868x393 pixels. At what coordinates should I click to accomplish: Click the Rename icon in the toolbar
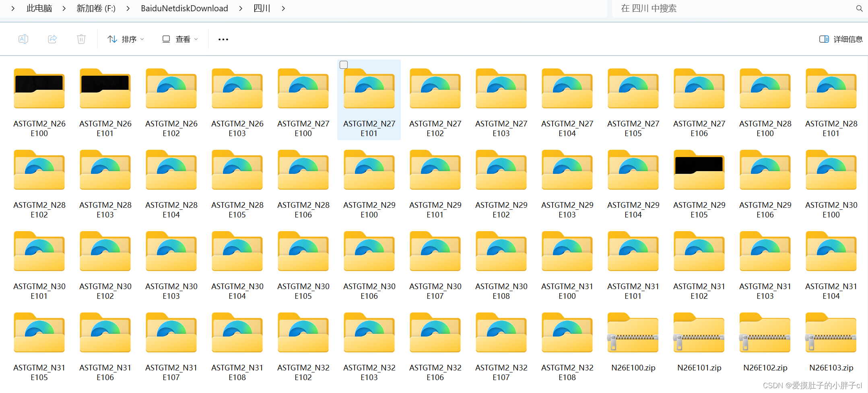click(23, 39)
